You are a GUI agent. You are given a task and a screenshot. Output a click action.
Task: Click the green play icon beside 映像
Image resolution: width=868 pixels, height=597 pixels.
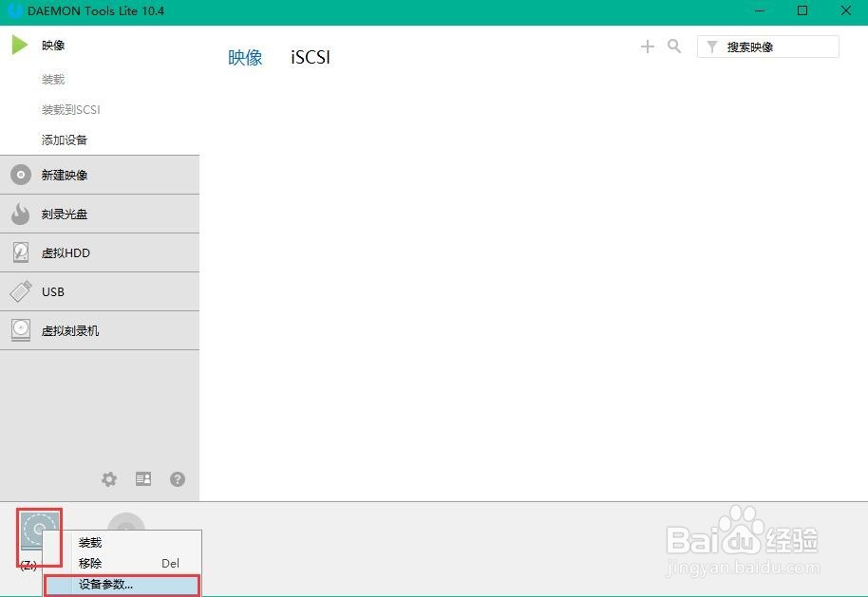(x=19, y=45)
